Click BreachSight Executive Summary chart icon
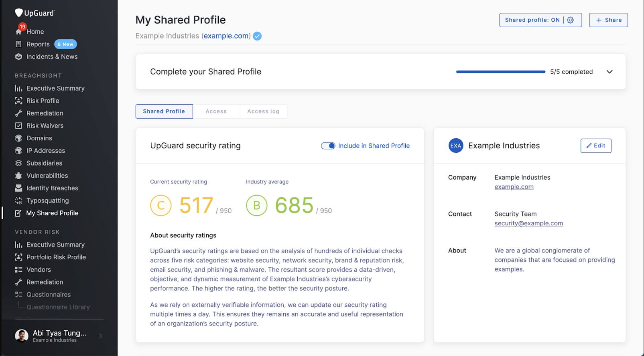644x356 pixels. click(x=18, y=88)
